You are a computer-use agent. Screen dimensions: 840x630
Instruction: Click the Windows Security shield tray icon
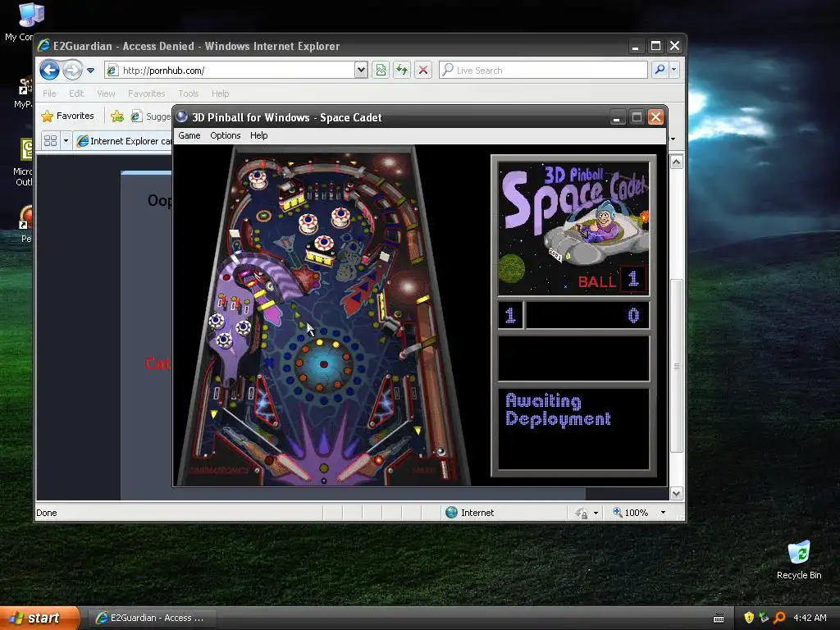(x=749, y=618)
